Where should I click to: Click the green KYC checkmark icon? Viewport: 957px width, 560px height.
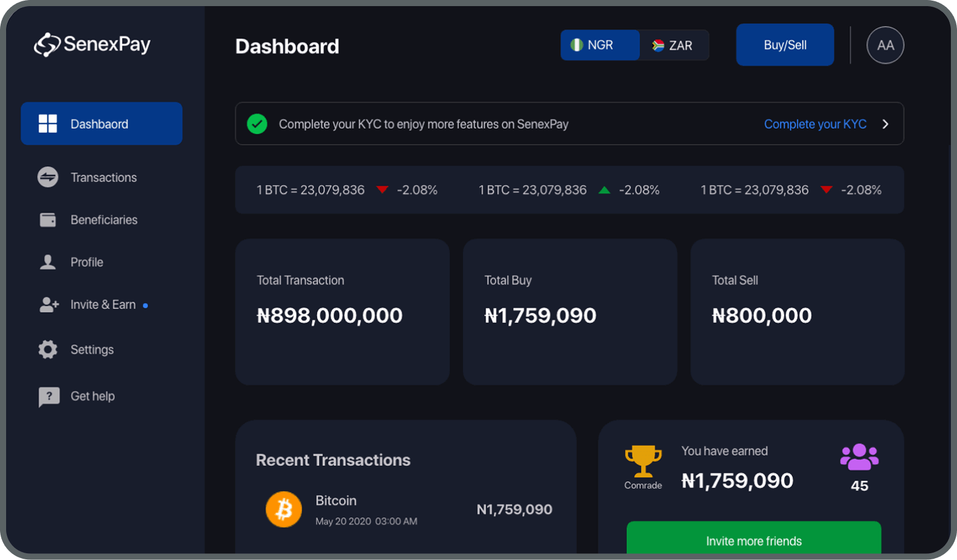tap(257, 124)
